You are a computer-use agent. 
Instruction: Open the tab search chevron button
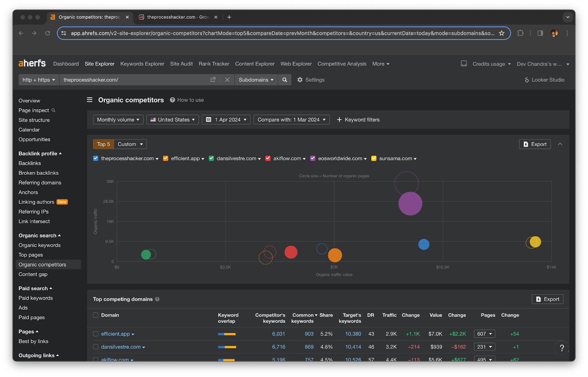pos(568,17)
